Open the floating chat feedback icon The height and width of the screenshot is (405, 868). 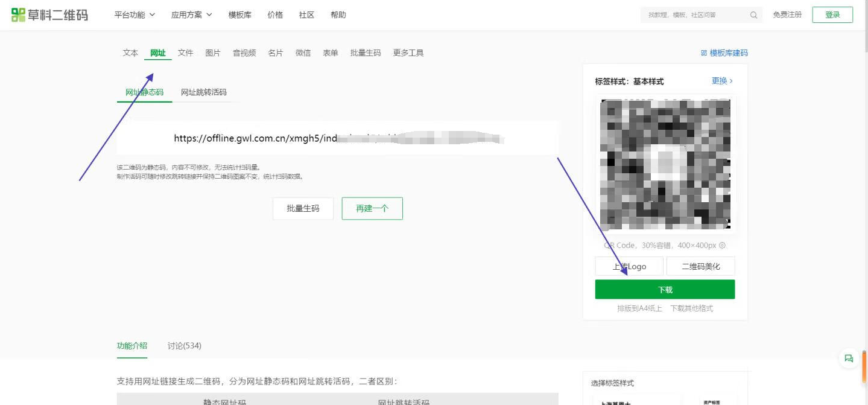click(849, 359)
